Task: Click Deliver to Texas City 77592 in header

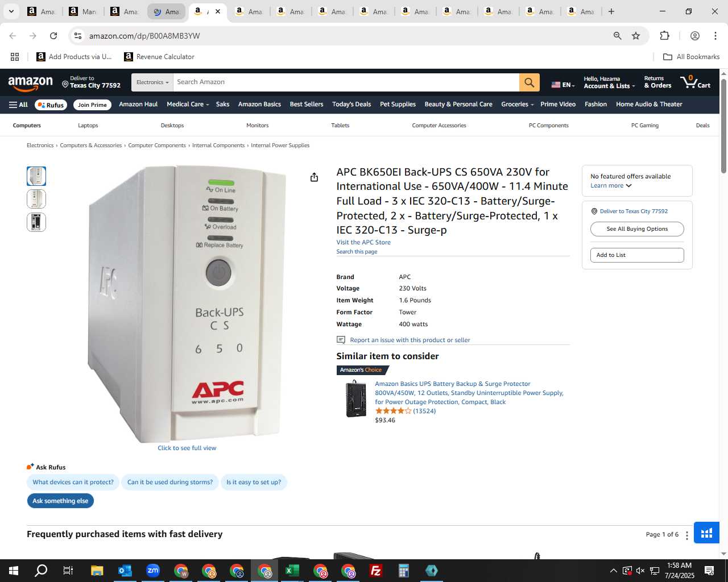Action: coord(91,82)
